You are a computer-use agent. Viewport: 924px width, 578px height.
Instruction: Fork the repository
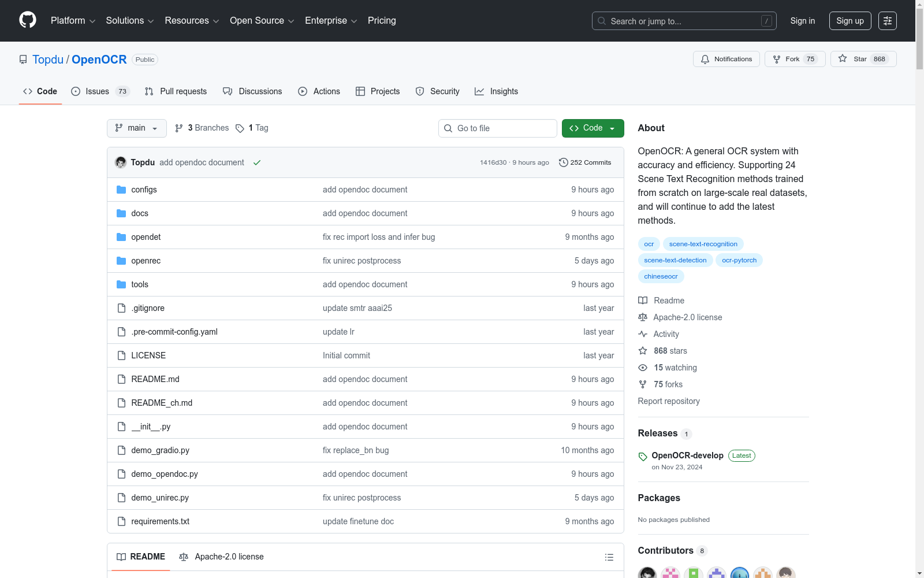click(795, 59)
